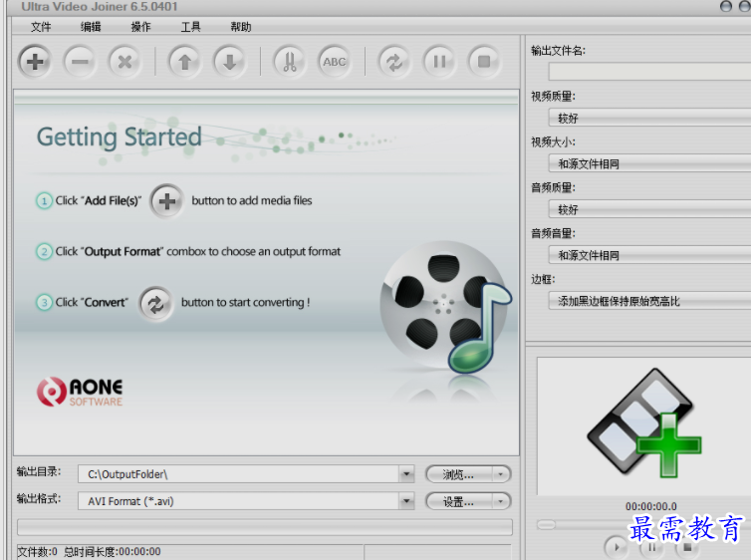Open the 编辑 menu

click(91, 27)
